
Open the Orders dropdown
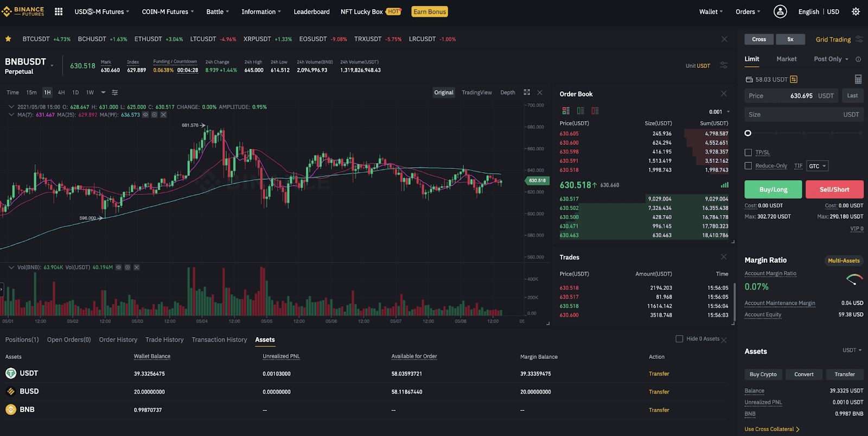point(748,11)
